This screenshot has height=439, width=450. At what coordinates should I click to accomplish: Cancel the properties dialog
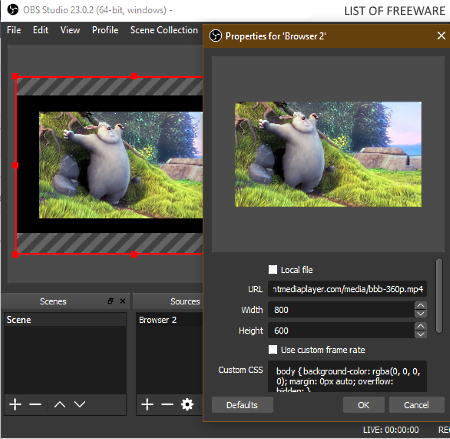pos(416,405)
